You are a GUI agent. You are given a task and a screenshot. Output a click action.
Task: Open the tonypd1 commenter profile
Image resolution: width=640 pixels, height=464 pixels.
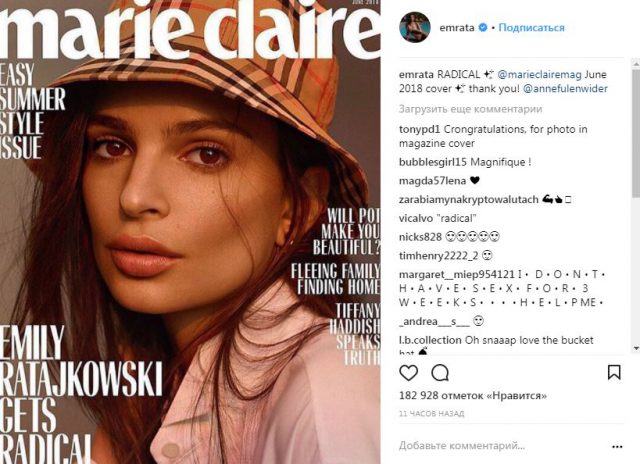[x=419, y=129]
